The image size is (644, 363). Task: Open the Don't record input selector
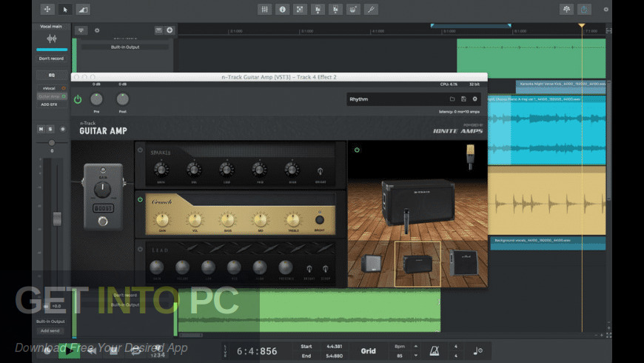pyautogui.click(x=51, y=59)
